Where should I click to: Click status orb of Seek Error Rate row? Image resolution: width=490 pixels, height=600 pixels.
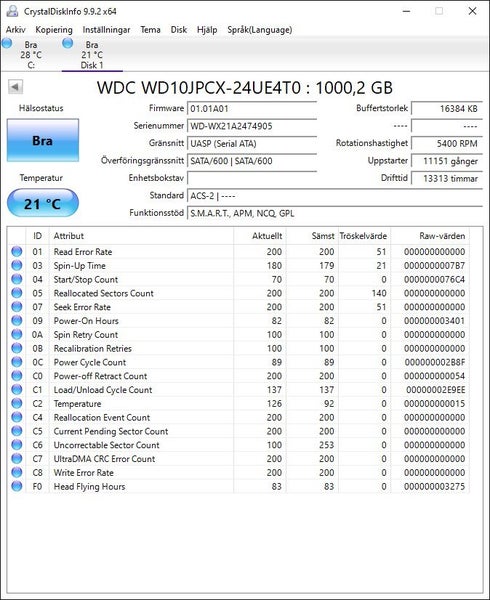(x=17, y=307)
